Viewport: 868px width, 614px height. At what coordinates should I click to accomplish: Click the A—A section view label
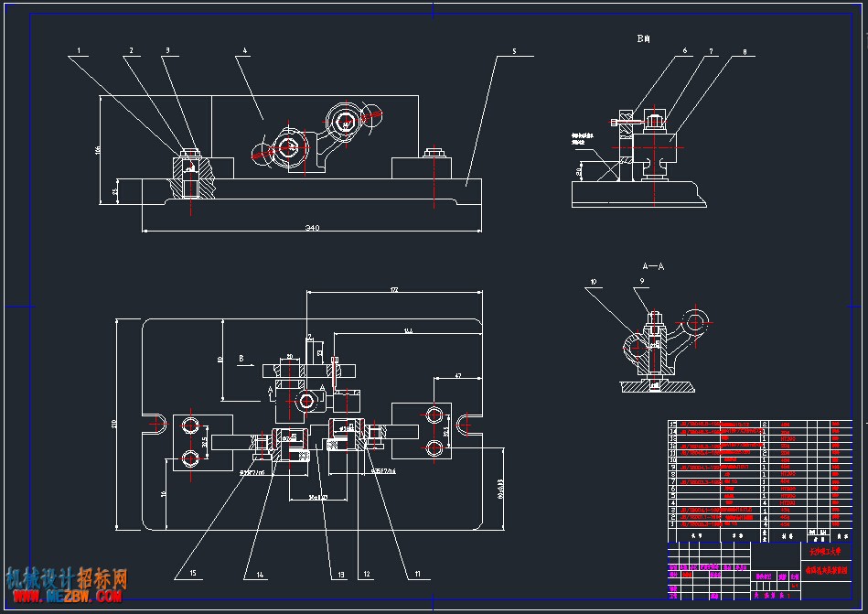coord(653,266)
